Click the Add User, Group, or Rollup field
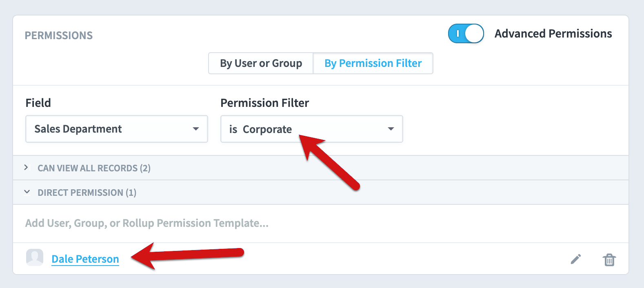 [321, 223]
